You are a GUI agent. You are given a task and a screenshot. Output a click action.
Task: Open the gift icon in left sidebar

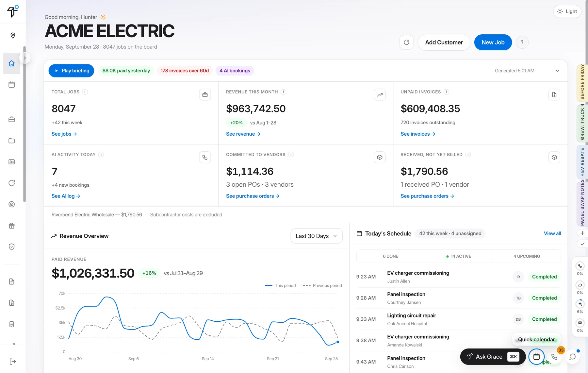pos(12,226)
